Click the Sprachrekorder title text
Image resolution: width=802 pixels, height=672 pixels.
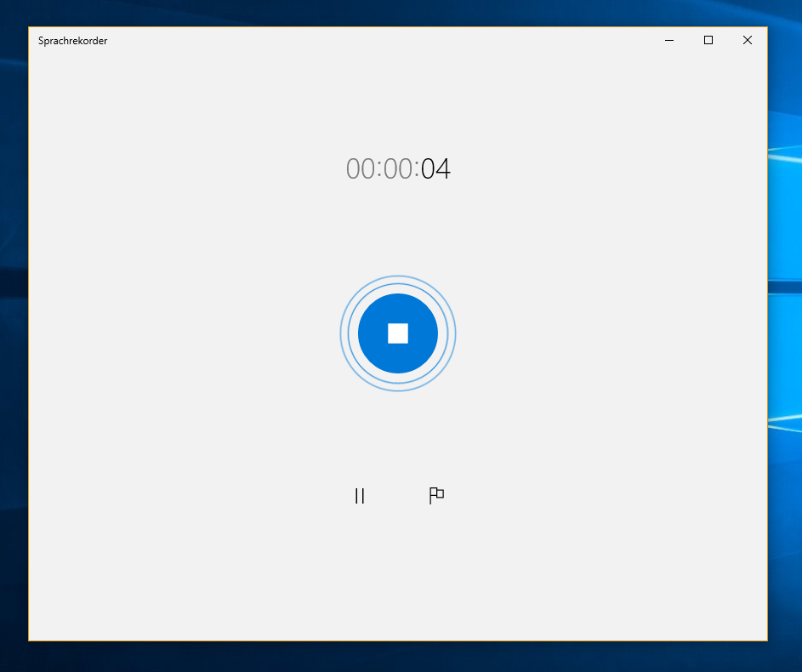pyautogui.click(x=72, y=41)
